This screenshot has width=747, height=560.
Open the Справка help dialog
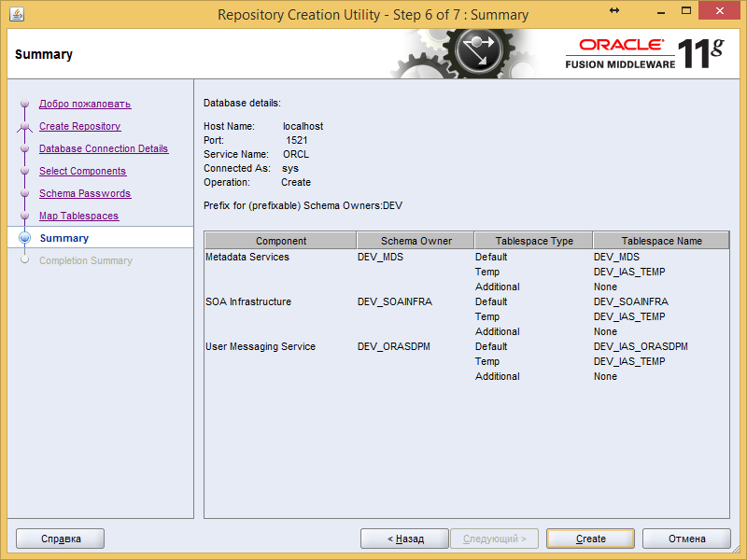pos(60,539)
